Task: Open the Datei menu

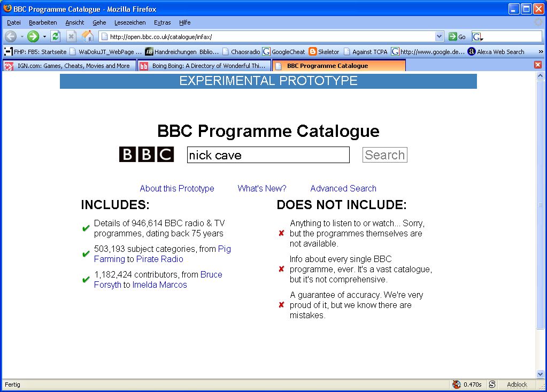Action: tap(13, 22)
